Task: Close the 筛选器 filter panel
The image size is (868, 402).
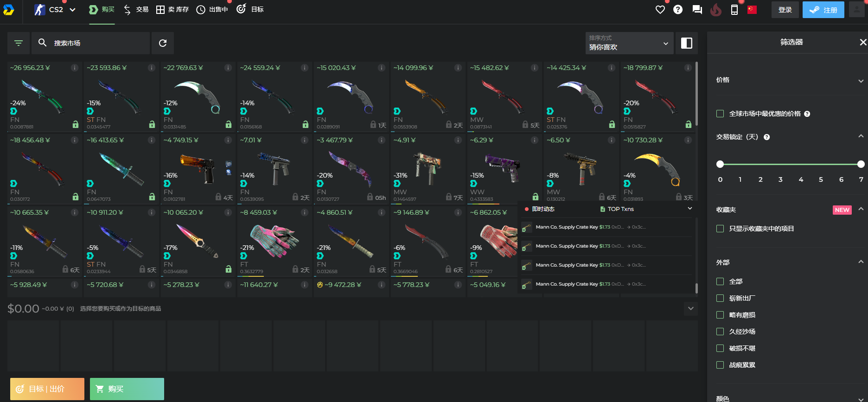Action: pyautogui.click(x=863, y=42)
